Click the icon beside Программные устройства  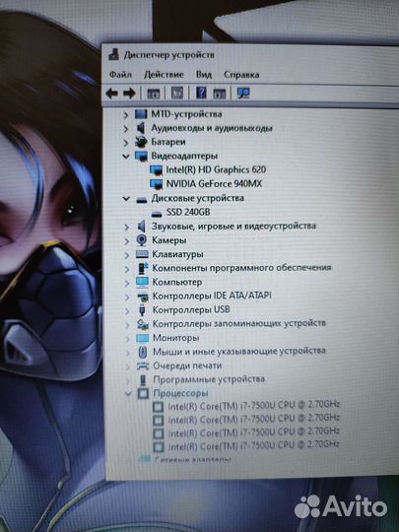[143, 380]
